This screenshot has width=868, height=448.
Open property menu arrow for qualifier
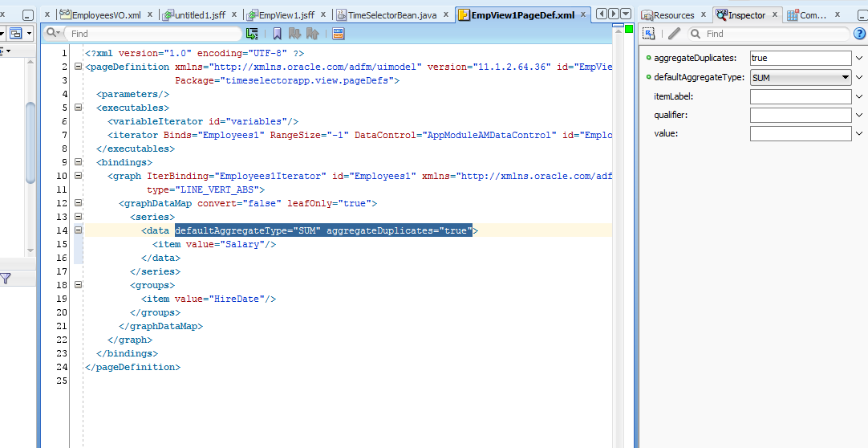tap(859, 115)
